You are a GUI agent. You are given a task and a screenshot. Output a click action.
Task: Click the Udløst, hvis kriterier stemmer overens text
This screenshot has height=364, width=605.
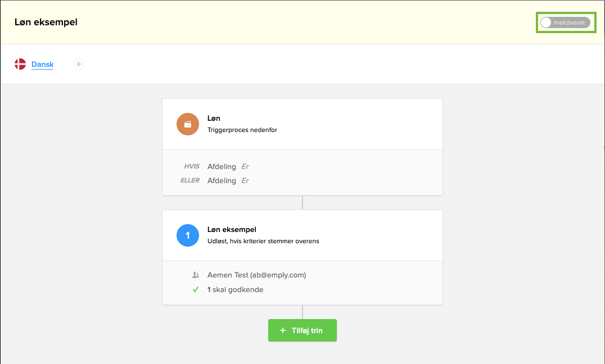(263, 241)
